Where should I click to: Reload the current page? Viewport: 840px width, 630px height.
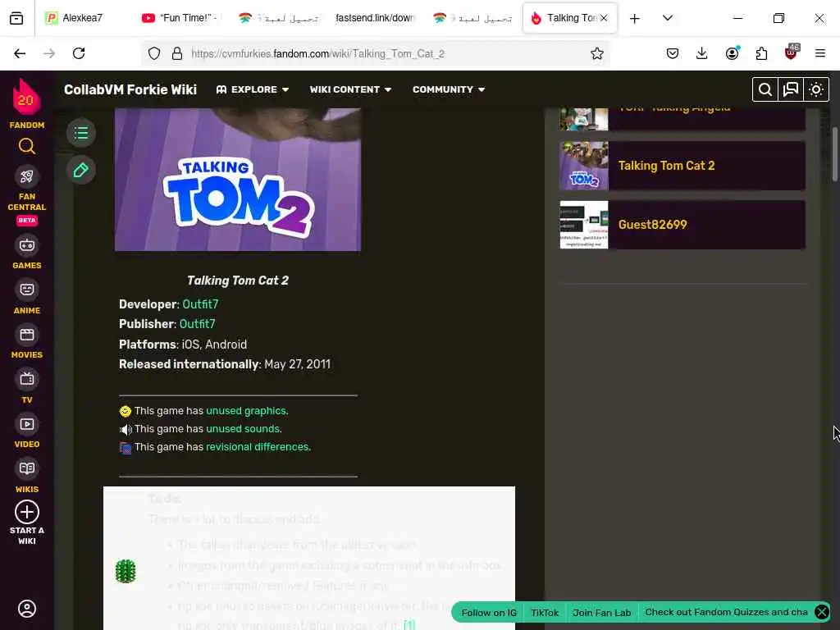[x=79, y=53]
